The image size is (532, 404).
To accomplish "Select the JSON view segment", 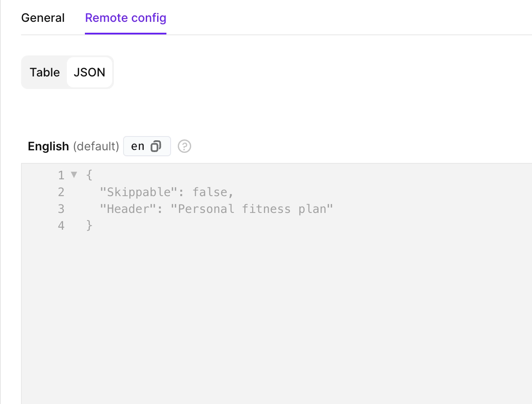I will coord(89,72).
